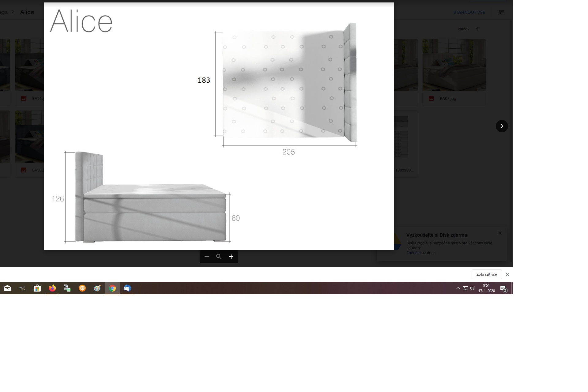Open Microsoft Store taskbar icon
588x392 pixels.
click(x=37, y=288)
